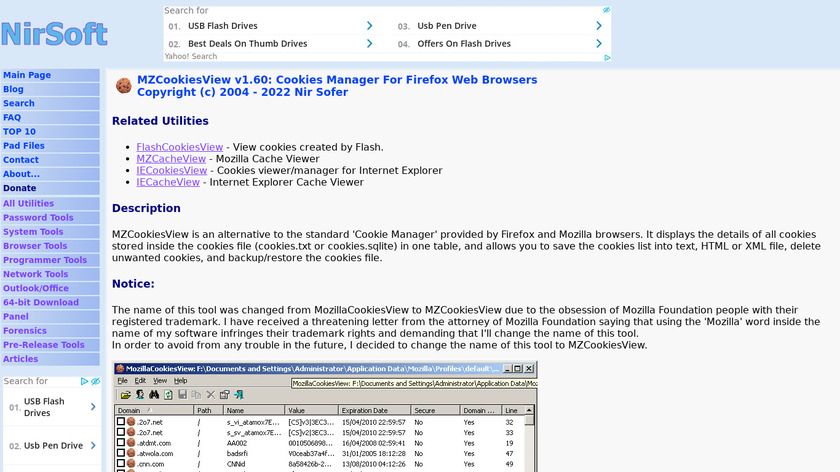Open the Blog sidebar item
This screenshot has height=472, width=840.
50,89
